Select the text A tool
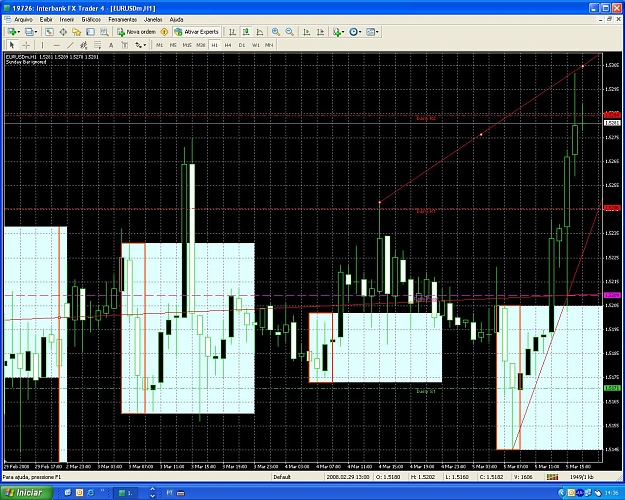625x500 pixels. (111, 45)
